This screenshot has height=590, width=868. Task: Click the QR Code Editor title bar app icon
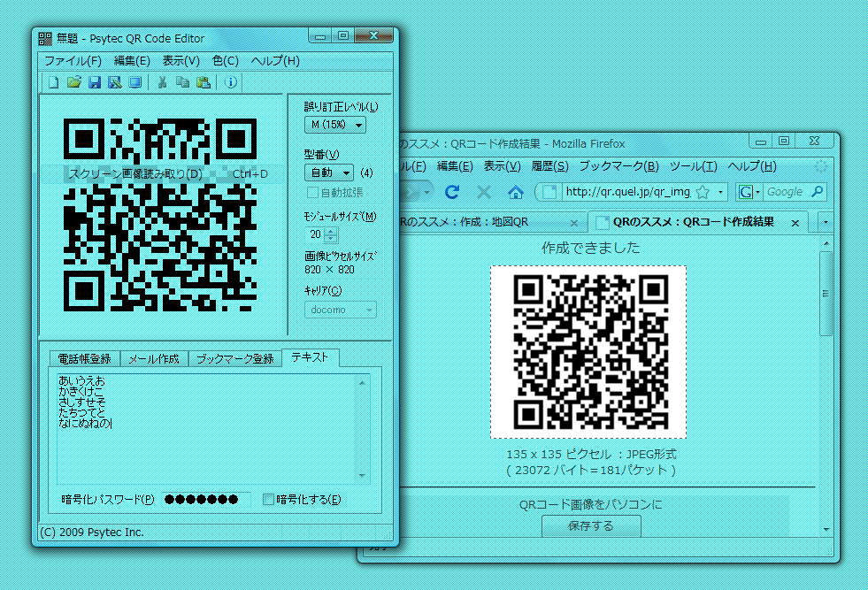click(45, 39)
